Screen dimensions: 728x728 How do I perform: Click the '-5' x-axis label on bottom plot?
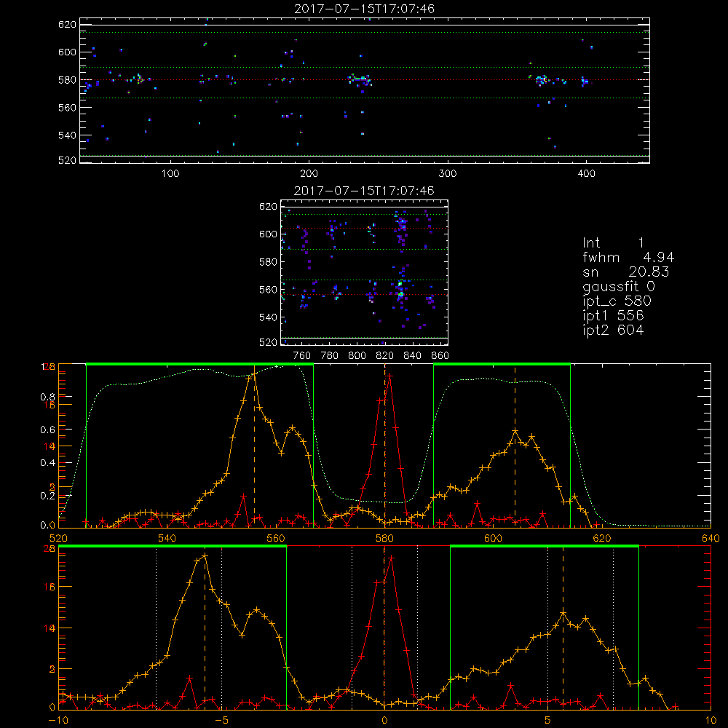coord(221,720)
